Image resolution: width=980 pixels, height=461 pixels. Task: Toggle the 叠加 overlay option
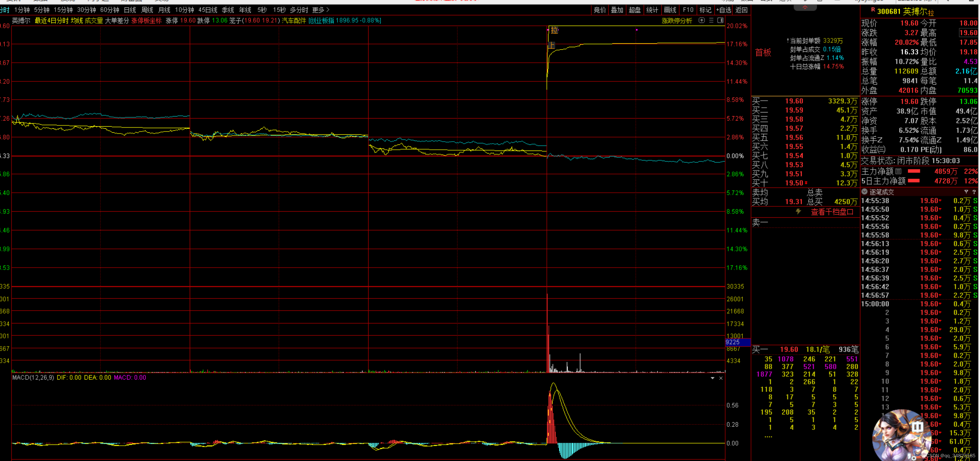click(617, 10)
